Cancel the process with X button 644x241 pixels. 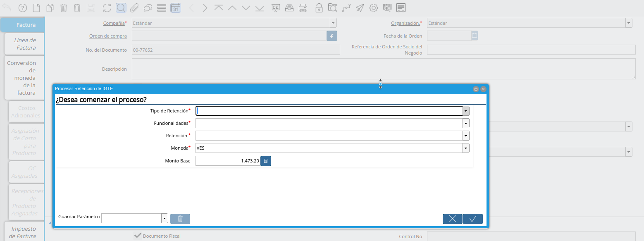453,219
